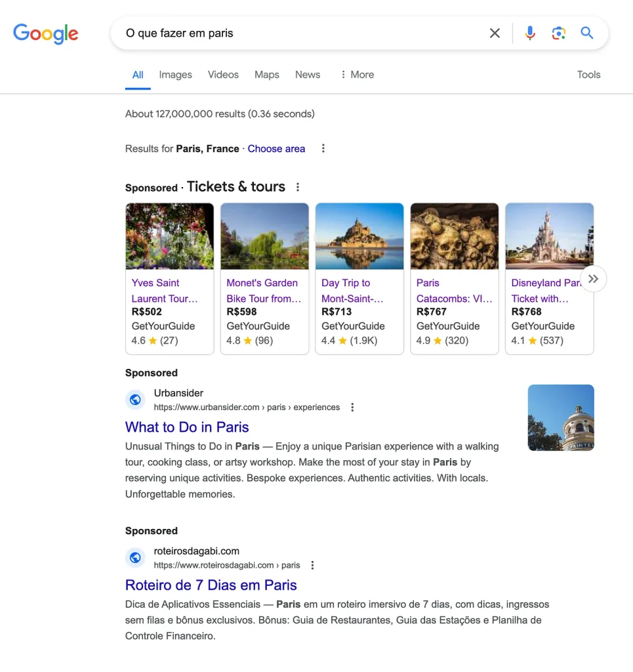
Task: Click the roteirosdagabi.com site name
Action: click(x=197, y=551)
